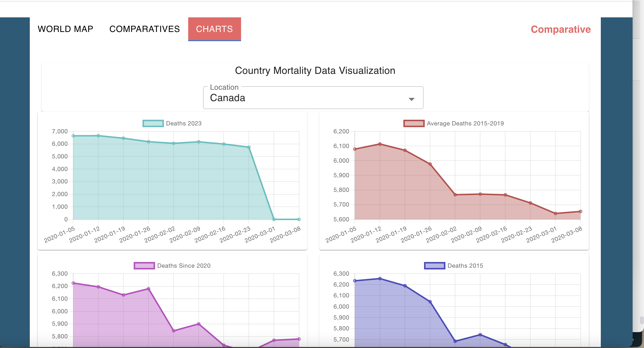
Task: Toggle the Average Deaths 2015-2019 legend swatch
Action: tap(414, 123)
